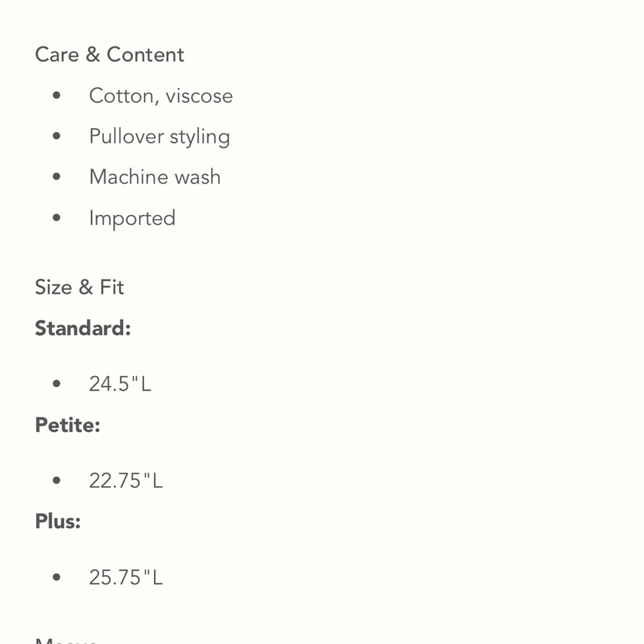Click the bullet before 25.75"L
Screen dimensions: 644x644
click(57, 577)
